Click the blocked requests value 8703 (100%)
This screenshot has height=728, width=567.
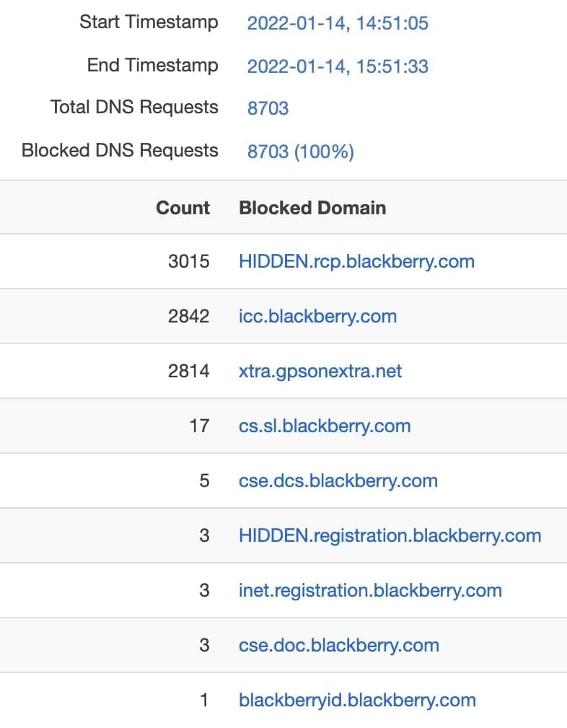[x=300, y=152]
